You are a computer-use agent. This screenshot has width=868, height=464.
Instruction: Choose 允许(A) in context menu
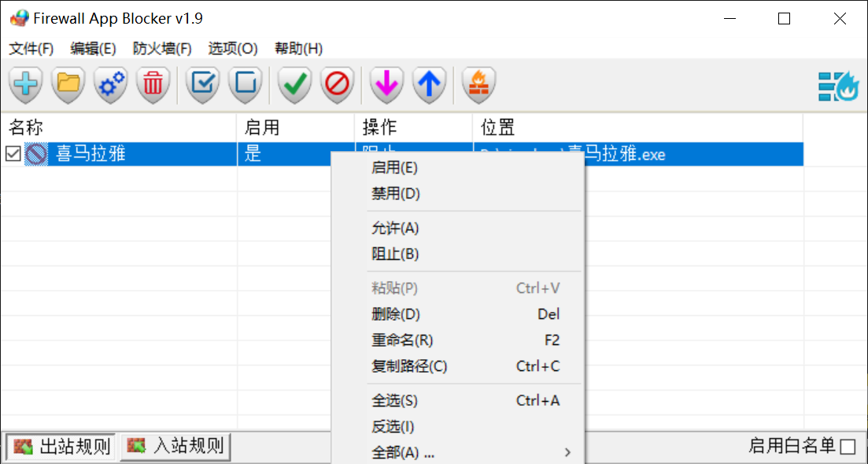(457, 228)
